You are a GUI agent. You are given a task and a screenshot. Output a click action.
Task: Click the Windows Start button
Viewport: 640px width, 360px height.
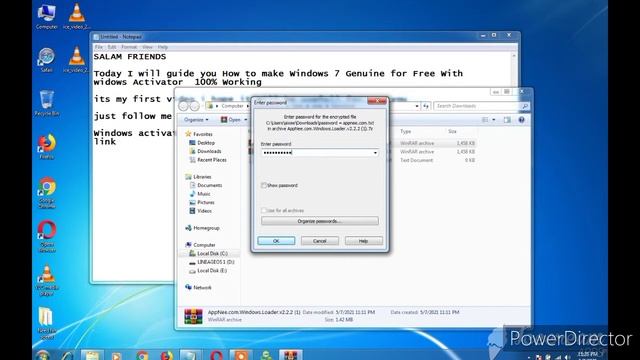42,356
